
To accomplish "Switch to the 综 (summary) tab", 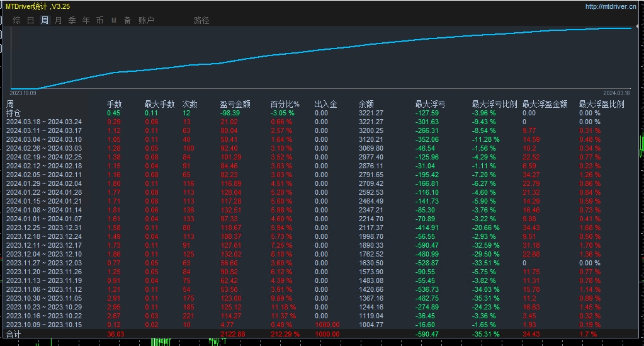I will [16, 20].
